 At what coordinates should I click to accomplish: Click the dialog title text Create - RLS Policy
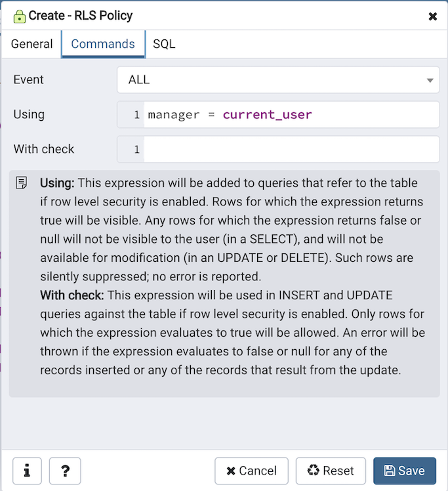point(81,16)
